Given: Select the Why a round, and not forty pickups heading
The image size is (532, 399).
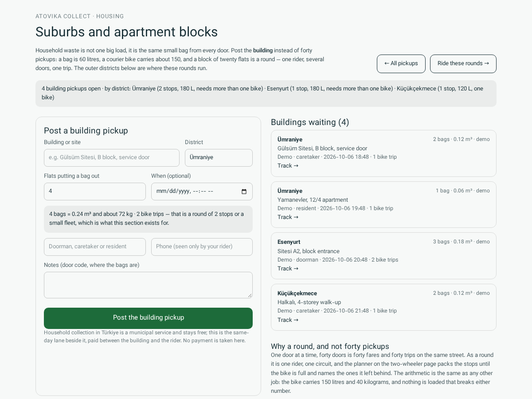Looking at the screenshot, I should [x=330, y=347].
